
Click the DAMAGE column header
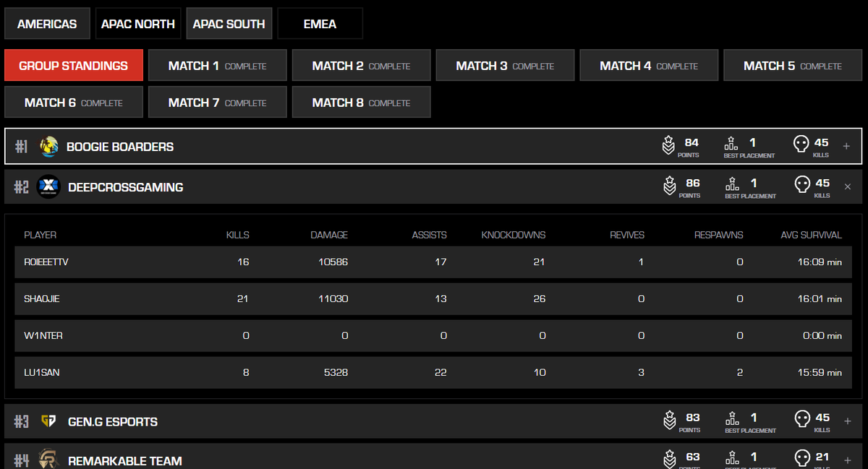(x=329, y=235)
